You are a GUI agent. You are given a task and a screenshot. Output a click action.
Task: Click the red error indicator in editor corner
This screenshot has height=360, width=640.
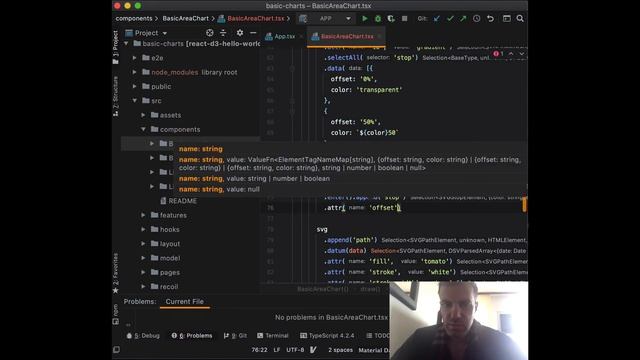498,54
